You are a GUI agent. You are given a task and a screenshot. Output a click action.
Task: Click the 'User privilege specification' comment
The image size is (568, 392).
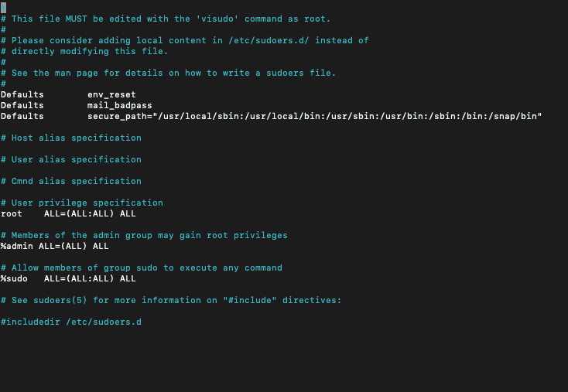(87, 203)
